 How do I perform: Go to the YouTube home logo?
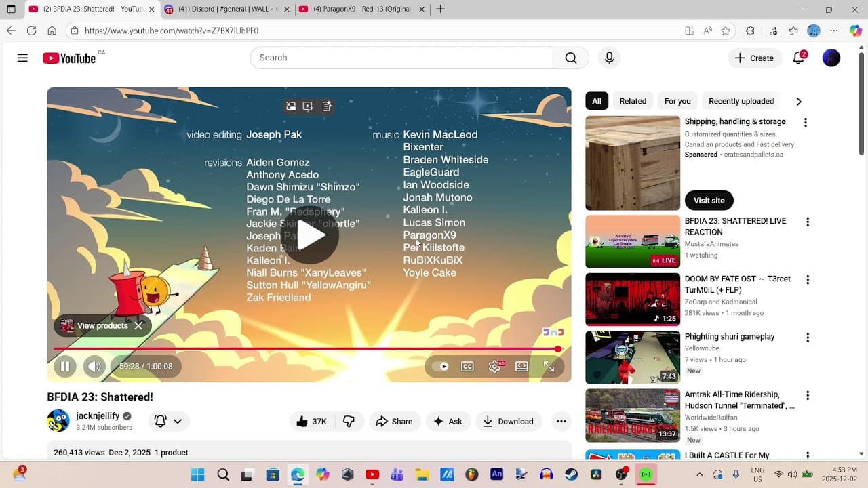point(70,58)
